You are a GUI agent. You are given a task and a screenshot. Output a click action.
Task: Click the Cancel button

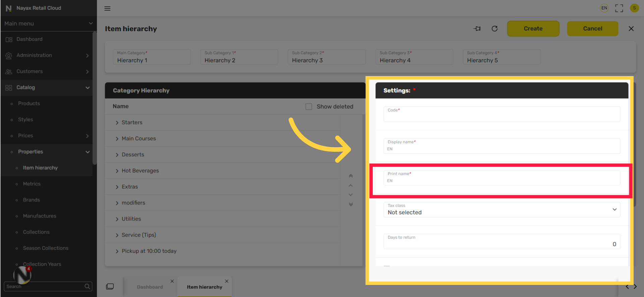[592, 28]
